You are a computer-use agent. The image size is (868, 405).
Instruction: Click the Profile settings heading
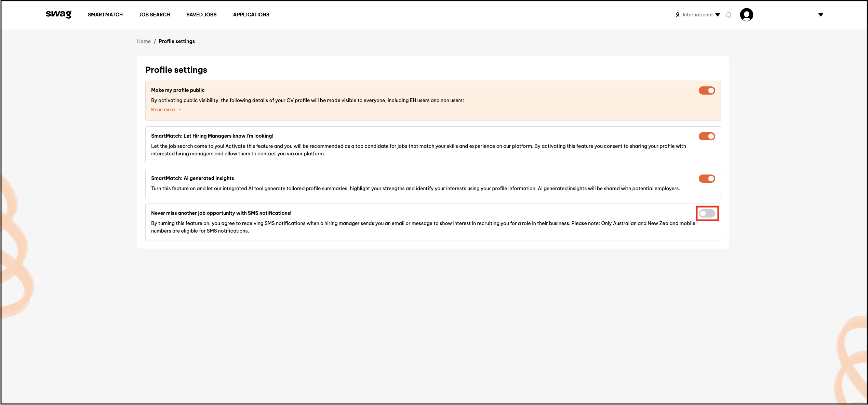(x=176, y=70)
